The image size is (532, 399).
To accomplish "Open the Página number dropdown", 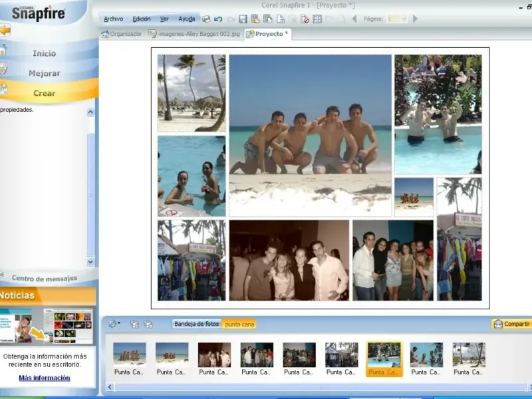I will [397, 19].
